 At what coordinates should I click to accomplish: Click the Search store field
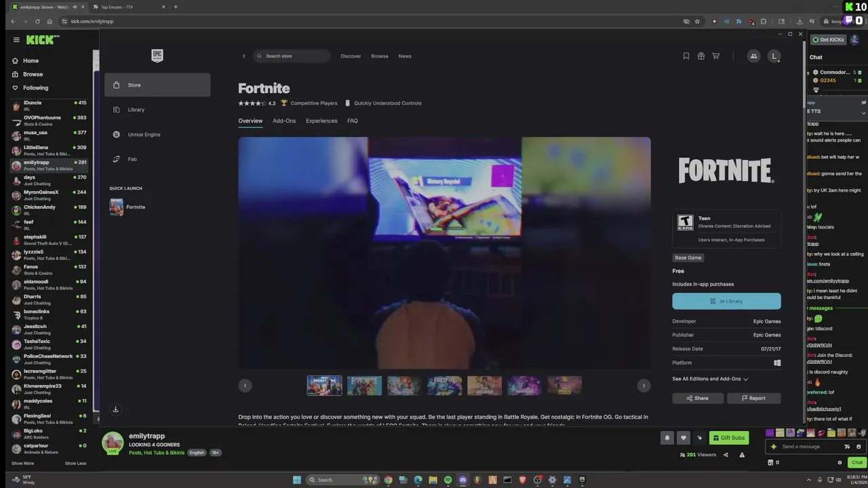(292, 56)
